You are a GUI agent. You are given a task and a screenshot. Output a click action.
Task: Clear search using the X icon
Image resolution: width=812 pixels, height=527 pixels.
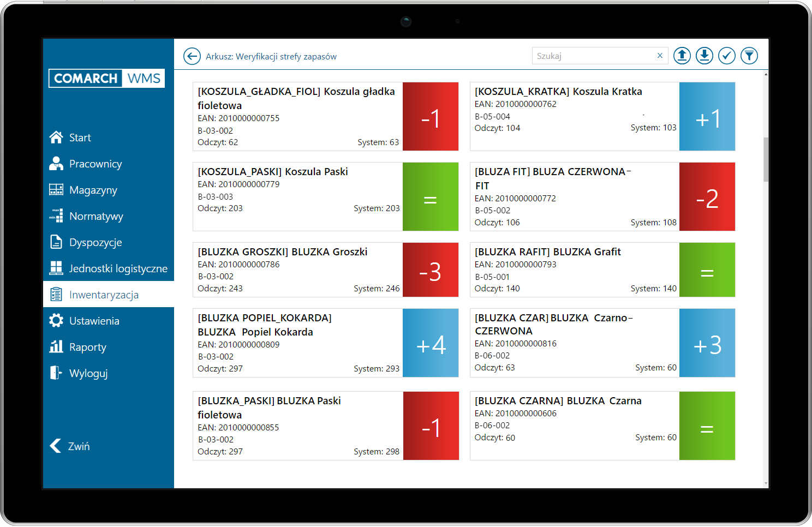pos(660,56)
